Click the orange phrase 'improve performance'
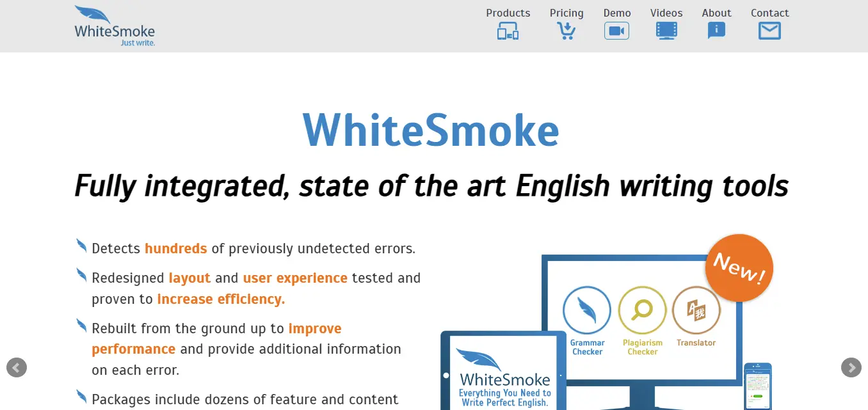Image resolution: width=868 pixels, height=410 pixels. tap(216, 338)
